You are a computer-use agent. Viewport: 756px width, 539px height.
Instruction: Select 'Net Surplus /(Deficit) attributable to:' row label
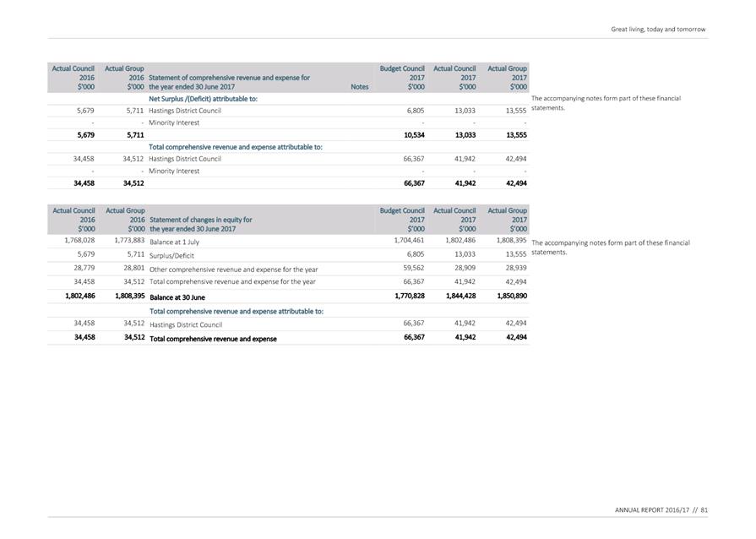[x=203, y=99]
